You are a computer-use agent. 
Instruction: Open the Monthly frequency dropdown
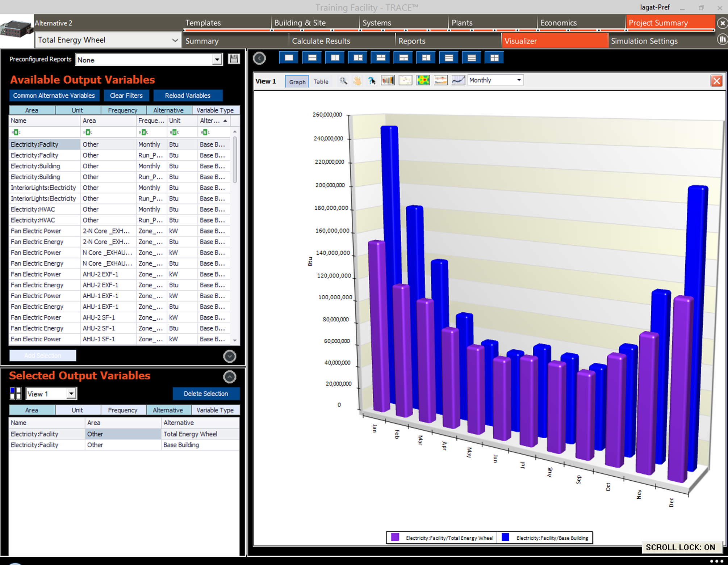[x=519, y=80]
